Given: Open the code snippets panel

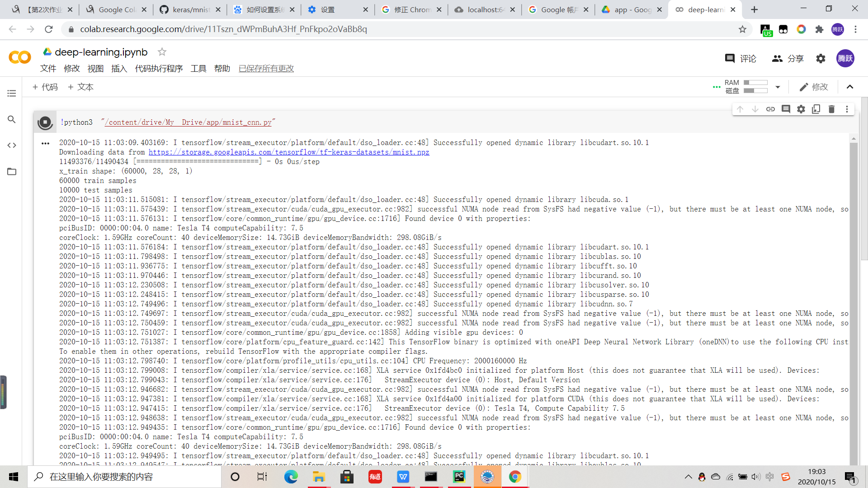Looking at the screenshot, I should (12, 145).
